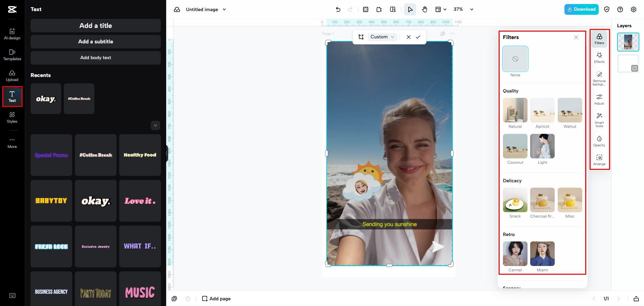Open the Custom aspect ratio dropdown

pyautogui.click(x=382, y=37)
